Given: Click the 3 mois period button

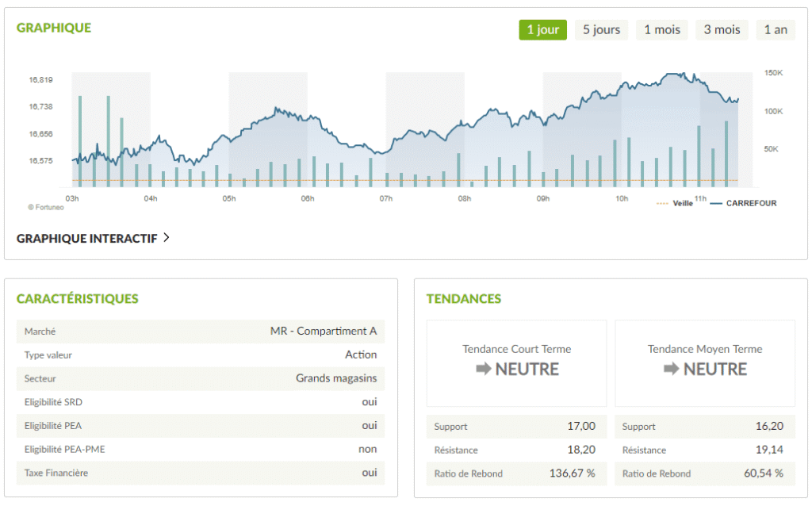Looking at the screenshot, I should tap(722, 29).
